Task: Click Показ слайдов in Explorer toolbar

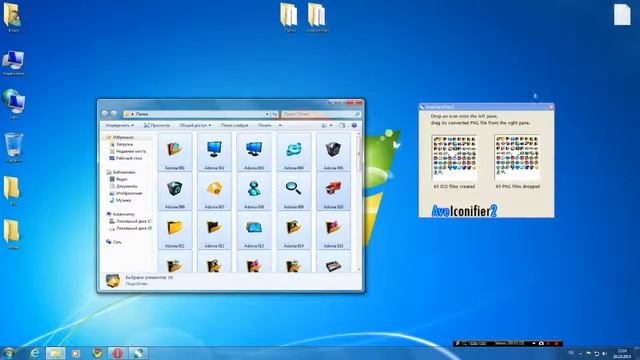Action: (235, 125)
